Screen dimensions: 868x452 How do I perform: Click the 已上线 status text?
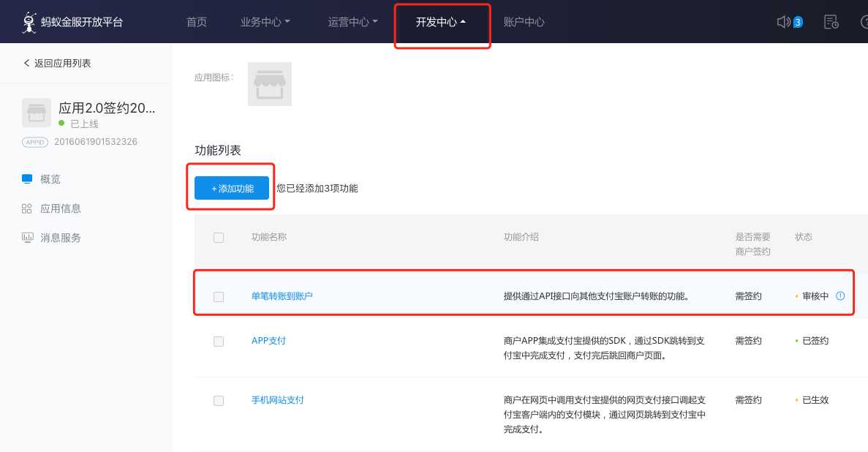[x=85, y=124]
